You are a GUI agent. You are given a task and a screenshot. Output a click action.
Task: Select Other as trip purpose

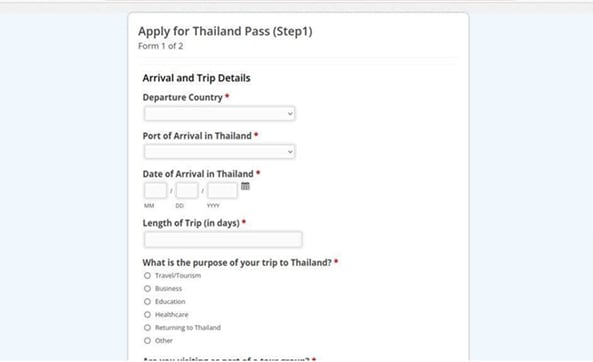[147, 341]
